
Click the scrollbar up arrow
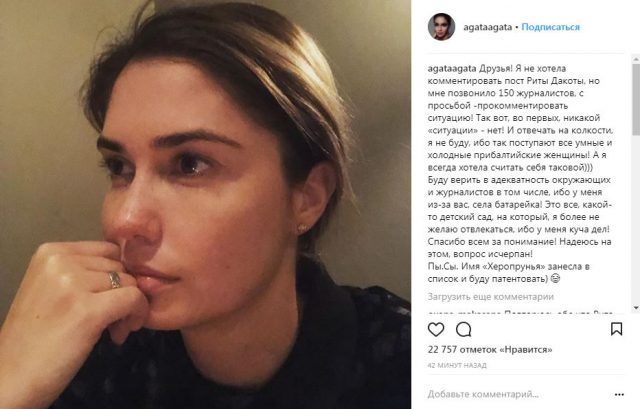coord(636,60)
